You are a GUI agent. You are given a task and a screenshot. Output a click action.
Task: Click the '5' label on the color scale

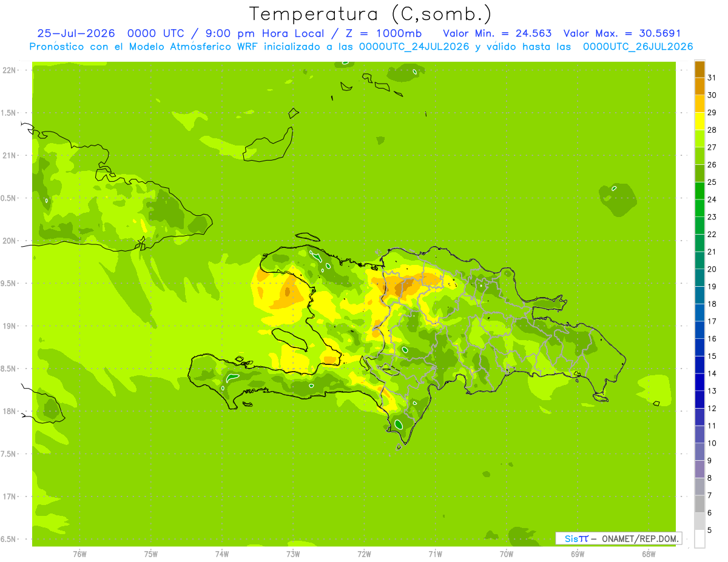[710, 530]
